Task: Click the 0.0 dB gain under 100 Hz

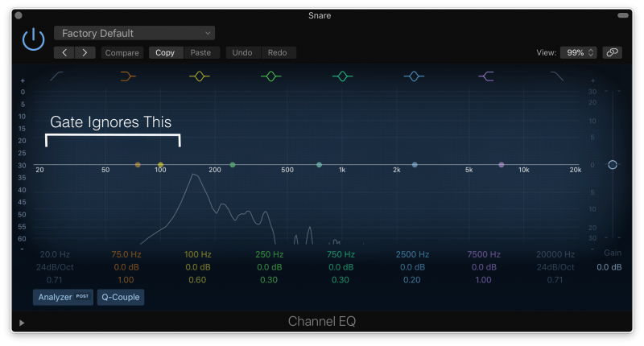Action: point(197,267)
